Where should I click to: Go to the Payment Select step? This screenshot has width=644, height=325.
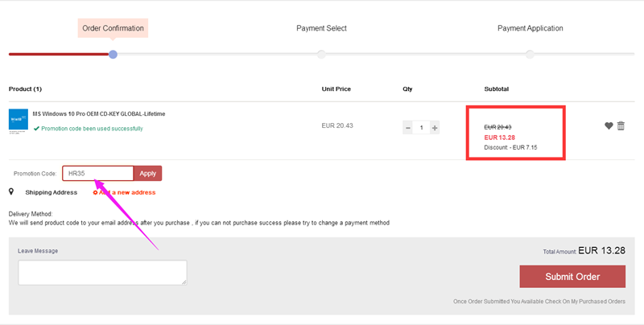[x=321, y=28]
